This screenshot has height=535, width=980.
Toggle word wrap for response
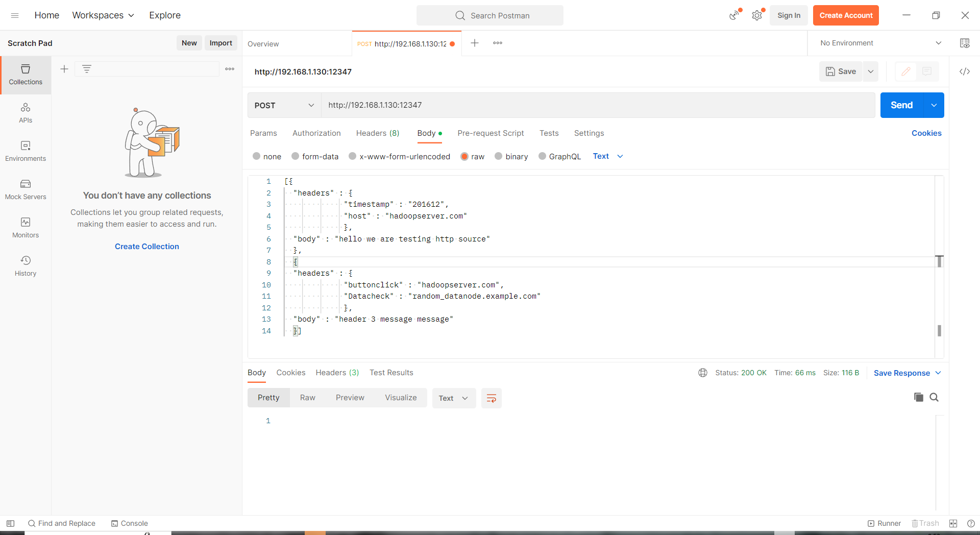point(491,398)
